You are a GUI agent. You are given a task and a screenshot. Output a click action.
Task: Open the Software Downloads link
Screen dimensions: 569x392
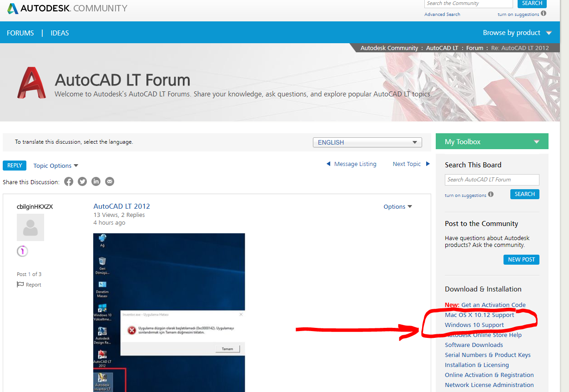tap(474, 345)
